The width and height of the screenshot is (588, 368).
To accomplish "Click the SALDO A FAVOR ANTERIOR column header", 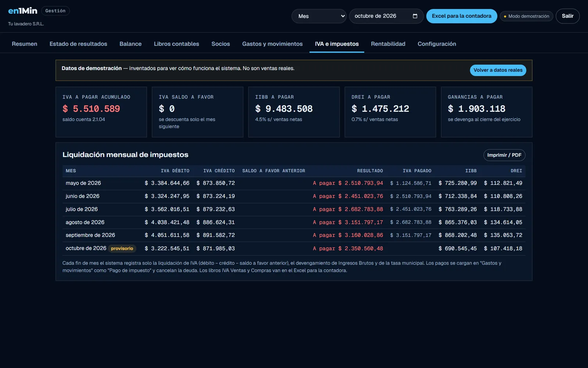I will (274, 171).
